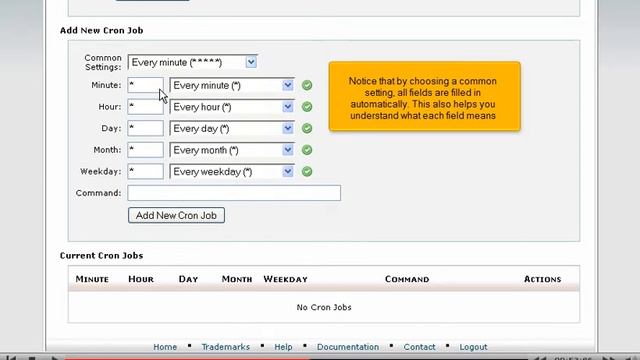Viewport: 640px width, 360px height.
Task: Open the 'Every minute (*)' dropdown
Action: (232, 85)
